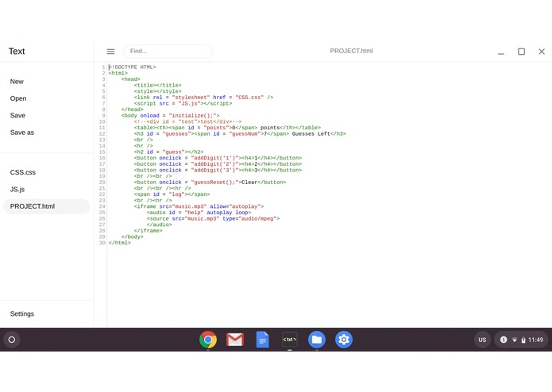Viewport: 552px width, 392px height.
Task: Switch to the JS.js file
Action: point(17,190)
